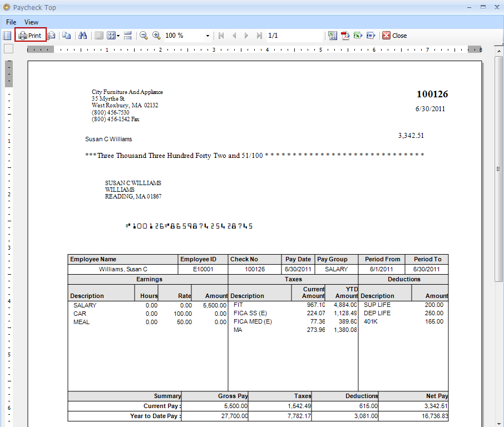This screenshot has height=427, width=504.
Task: Export report to PDF icon
Action: 345,36
